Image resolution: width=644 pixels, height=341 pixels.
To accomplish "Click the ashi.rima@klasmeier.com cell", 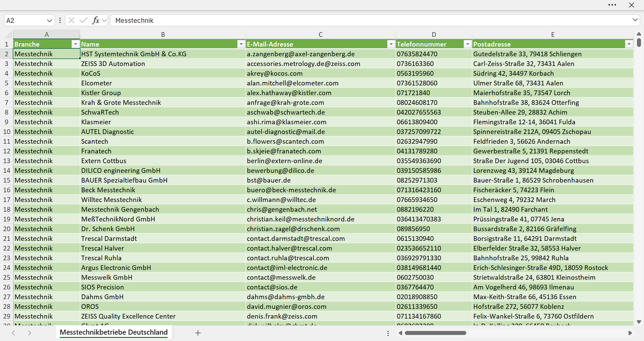I will coord(321,122).
